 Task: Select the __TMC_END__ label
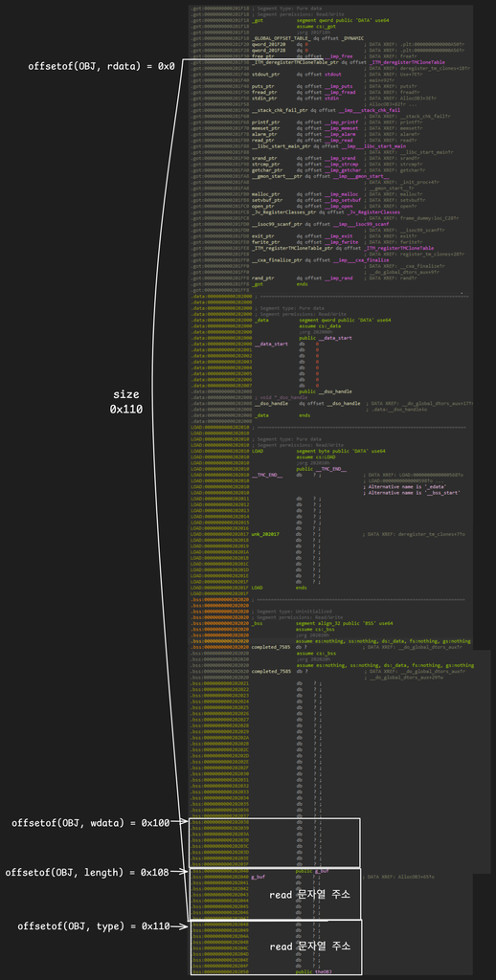point(267,476)
